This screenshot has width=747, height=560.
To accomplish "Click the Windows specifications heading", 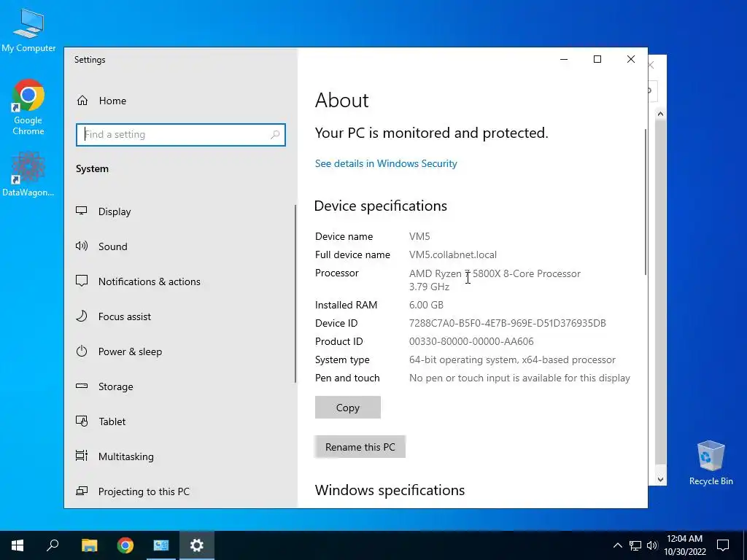I will tap(390, 490).
